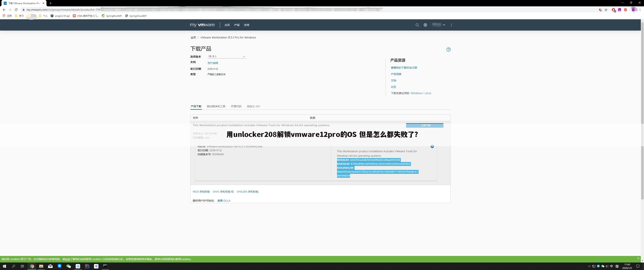644x270 pixels.
Task: Click the my vmware logo
Action: pyautogui.click(x=202, y=25)
